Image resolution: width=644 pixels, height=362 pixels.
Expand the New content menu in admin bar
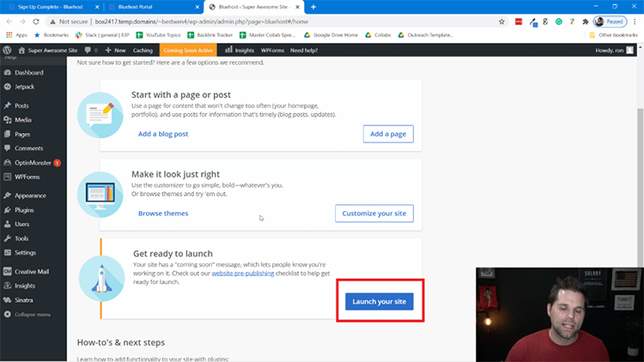tap(115, 50)
